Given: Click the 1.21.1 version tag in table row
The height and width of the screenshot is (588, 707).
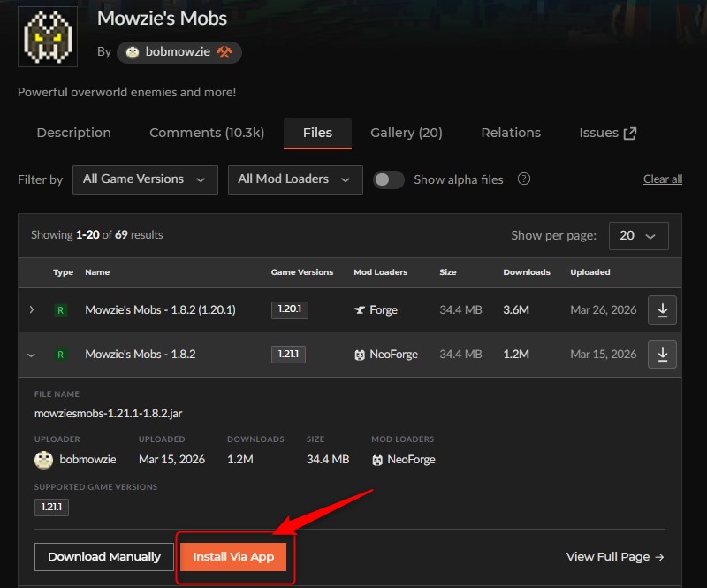Looking at the screenshot, I should (288, 355).
